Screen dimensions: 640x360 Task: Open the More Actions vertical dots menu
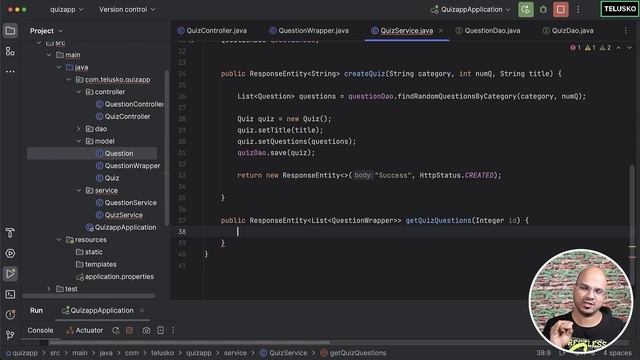pos(578,9)
